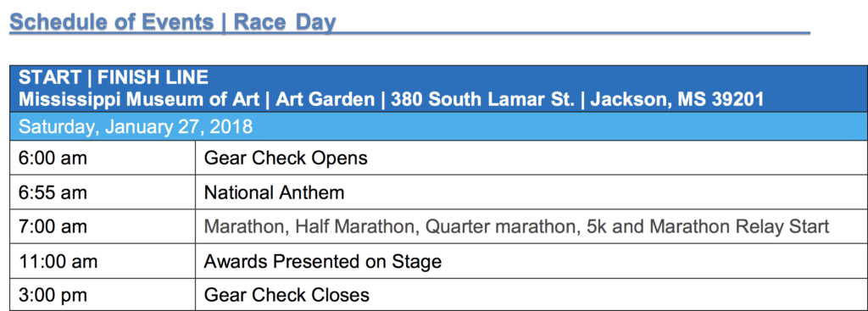Screen dimensions: 868x311
Task: Click the 'Gear Check Closes' entry
Action: tap(287, 294)
